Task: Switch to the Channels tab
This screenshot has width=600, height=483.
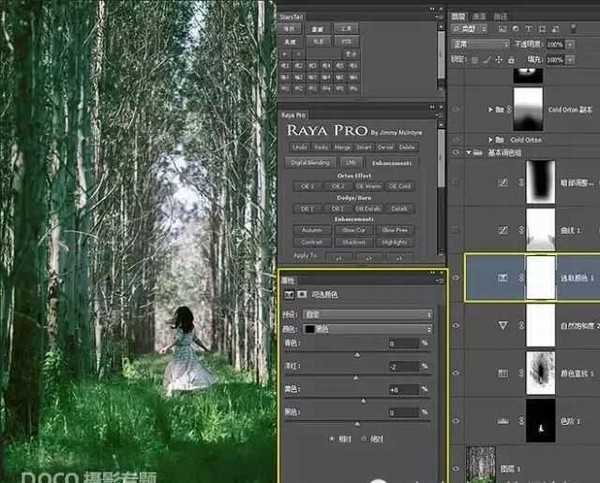Action: pyautogui.click(x=480, y=16)
